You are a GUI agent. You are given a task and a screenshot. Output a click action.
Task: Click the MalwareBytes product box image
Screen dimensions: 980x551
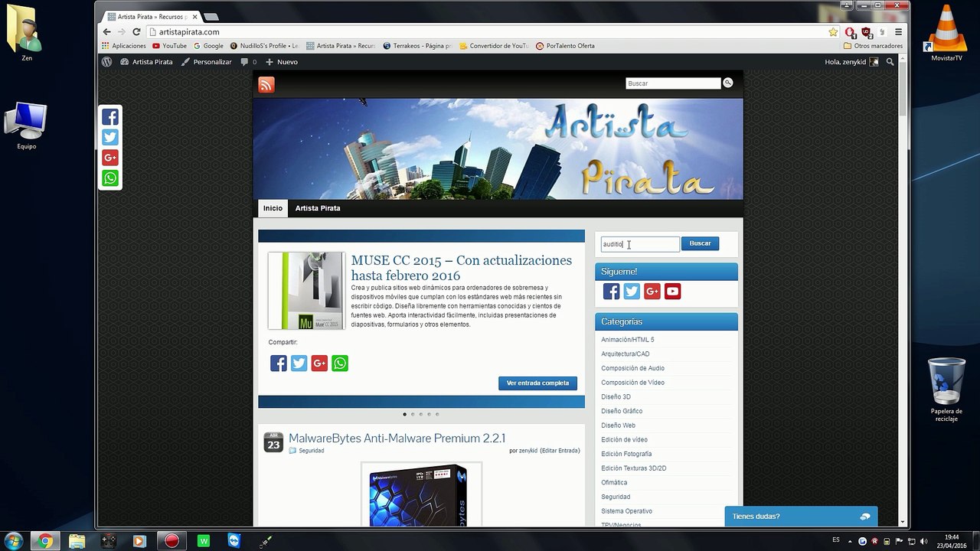(x=421, y=495)
